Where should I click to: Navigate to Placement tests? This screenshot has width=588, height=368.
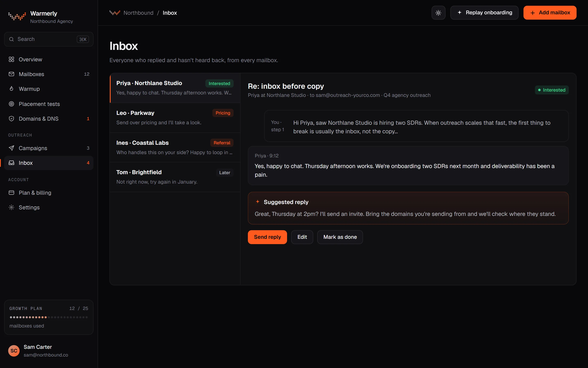tap(49, 104)
